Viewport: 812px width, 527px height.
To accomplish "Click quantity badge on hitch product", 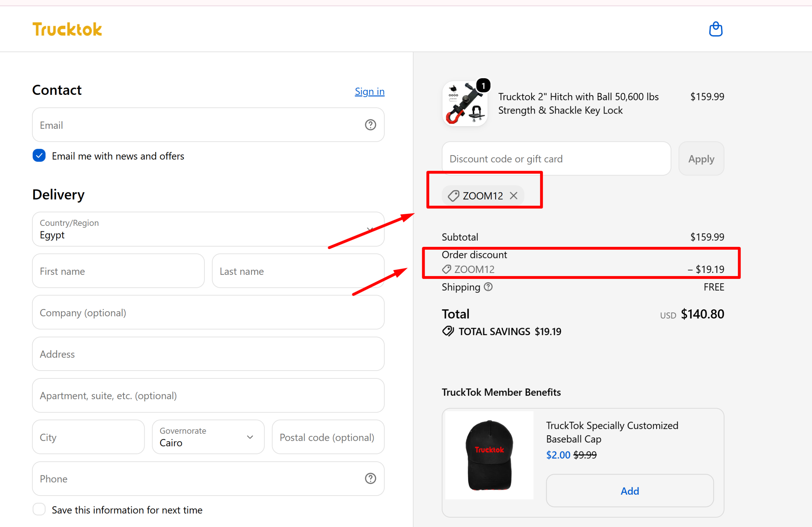I will [x=483, y=85].
